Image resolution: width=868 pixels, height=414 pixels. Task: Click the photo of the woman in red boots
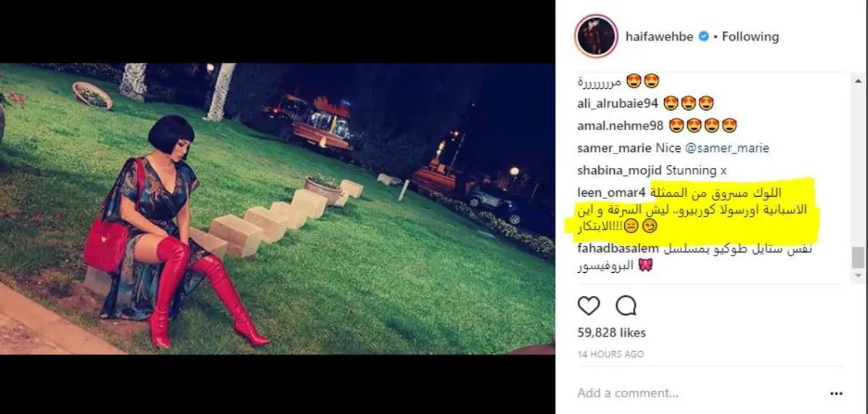[x=278, y=208]
